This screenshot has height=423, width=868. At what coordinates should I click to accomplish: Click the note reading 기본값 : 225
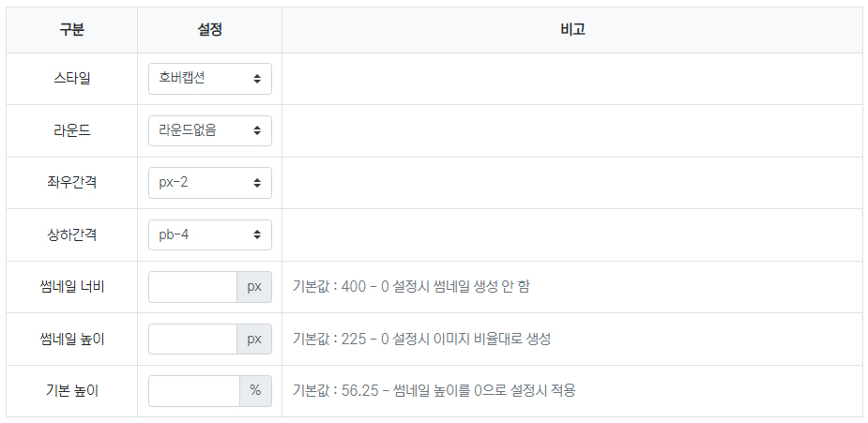[x=421, y=339]
